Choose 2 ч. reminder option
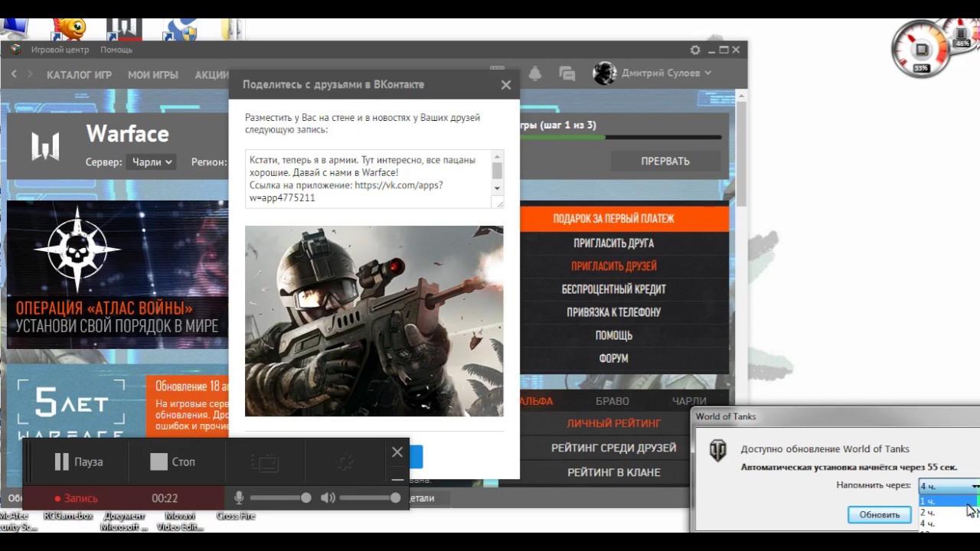This screenshot has height=551, width=980. (948, 513)
